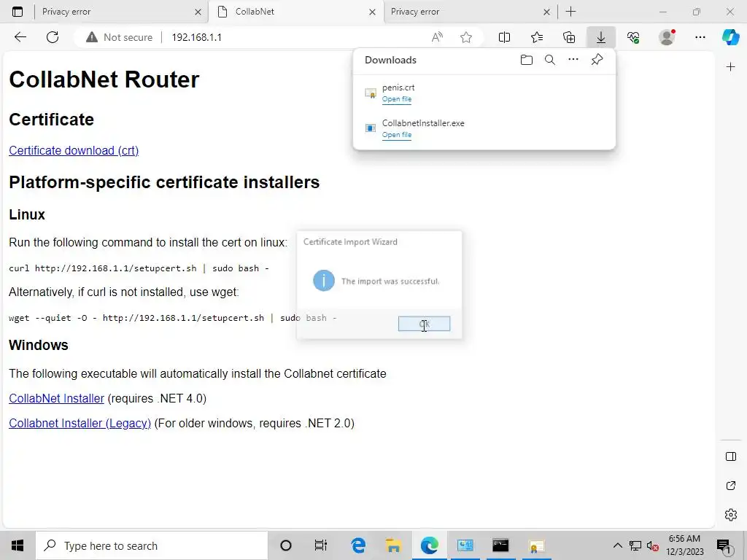Viewport: 747px width, 560px height.
Task: Close the CollabNet tab
Action: pos(373,12)
